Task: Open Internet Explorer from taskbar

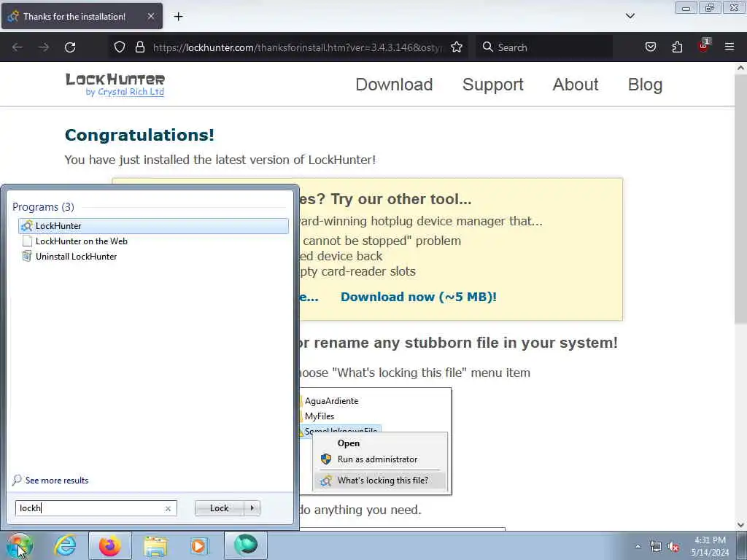Action: (x=65, y=545)
